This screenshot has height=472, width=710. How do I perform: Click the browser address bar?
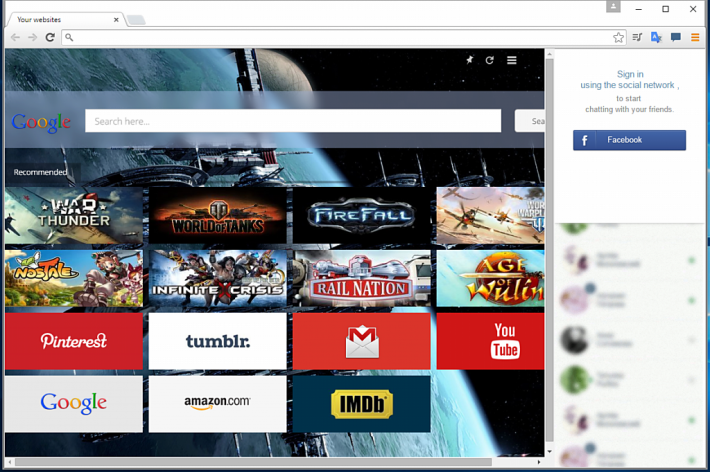pyautogui.click(x=340, y=38)
